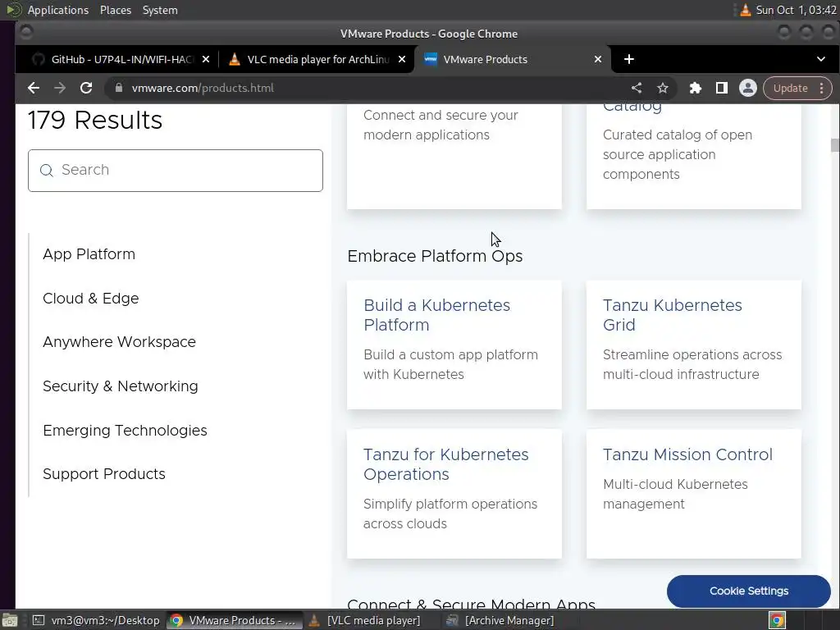Screen dimensions: 840x630
Task: Switch to the VLC media player tab
Action: pyautogui.click(x=316, y=59)
